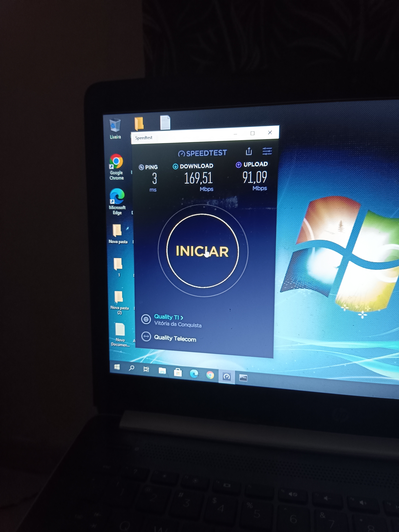The image size is (399, 532).
Task: Open Microsoft Store from taskbar
Action: pos(178,373)
